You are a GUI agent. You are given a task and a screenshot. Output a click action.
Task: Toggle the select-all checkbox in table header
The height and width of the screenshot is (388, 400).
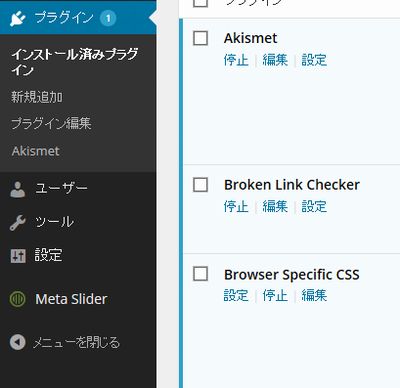(x=200, y=3)
